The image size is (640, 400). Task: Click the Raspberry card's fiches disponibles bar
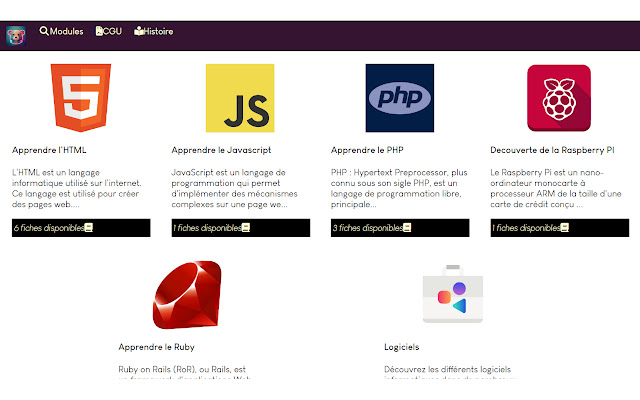(560, 228)
